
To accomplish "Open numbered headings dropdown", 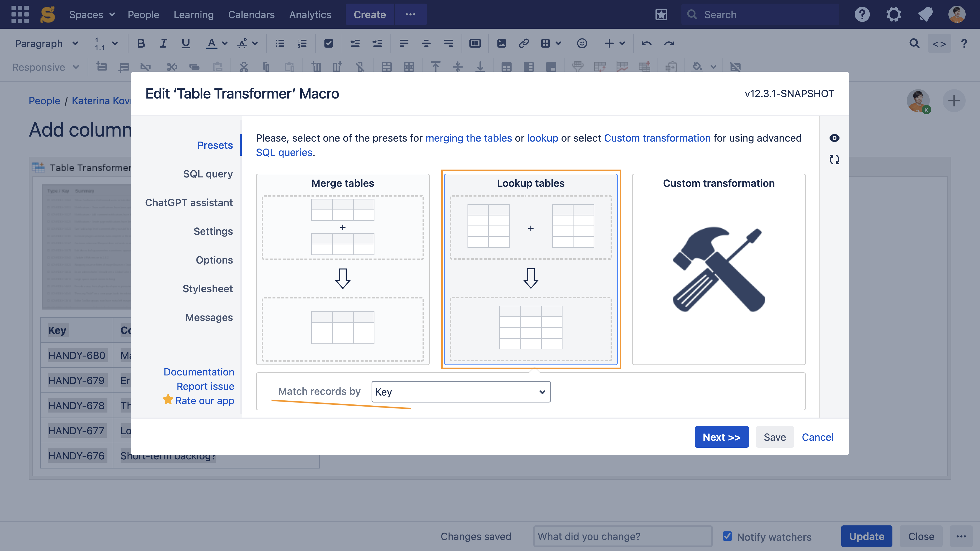I will coord(106,43).
